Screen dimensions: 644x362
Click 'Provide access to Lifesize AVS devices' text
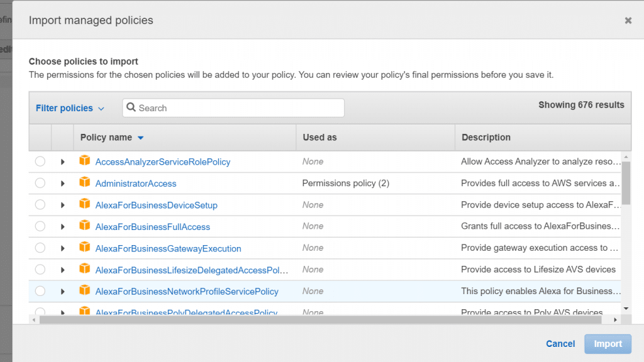coord(538,269)
